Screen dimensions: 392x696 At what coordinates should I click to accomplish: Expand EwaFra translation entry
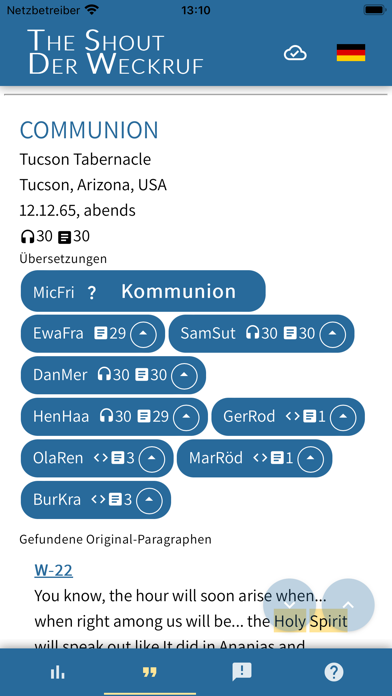143,334
